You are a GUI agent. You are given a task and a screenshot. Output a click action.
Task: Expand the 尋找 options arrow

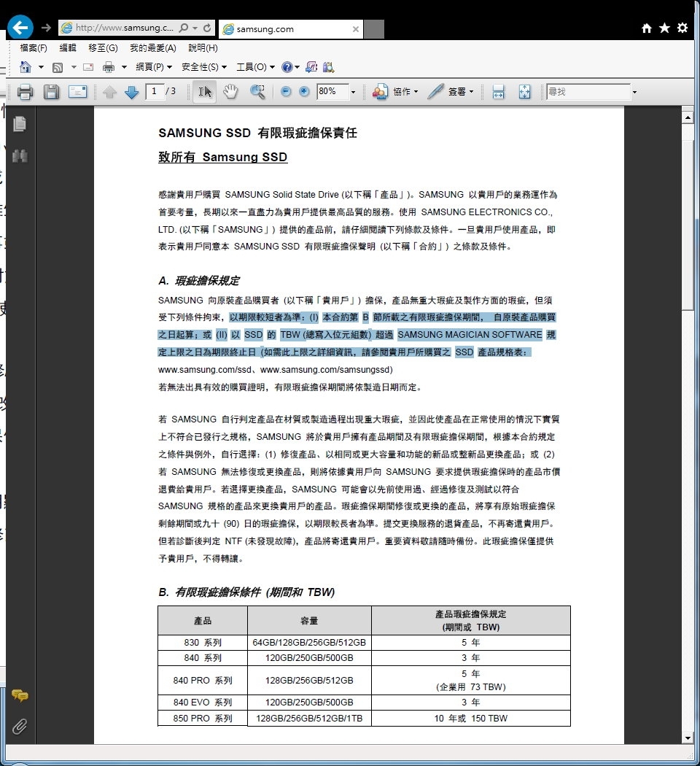click(x=634, y=92)
